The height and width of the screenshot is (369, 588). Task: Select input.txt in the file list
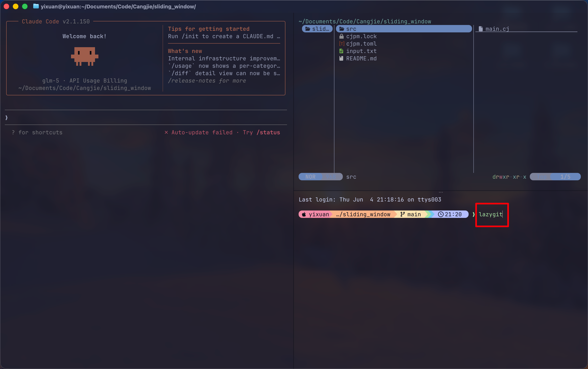(404, 51)
